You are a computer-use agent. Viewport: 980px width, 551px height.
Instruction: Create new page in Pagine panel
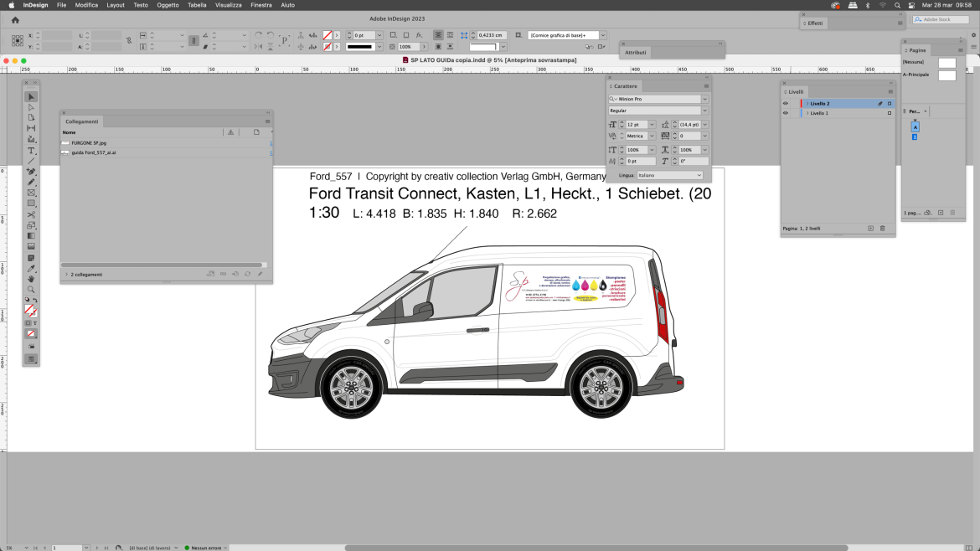pyautogui.click(x=941, y=213)
